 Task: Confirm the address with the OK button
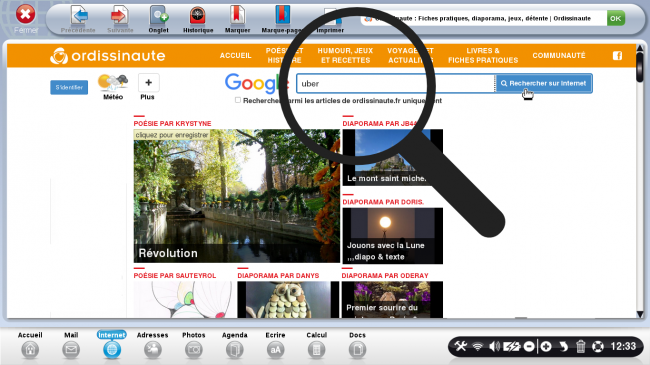(616, 18)
